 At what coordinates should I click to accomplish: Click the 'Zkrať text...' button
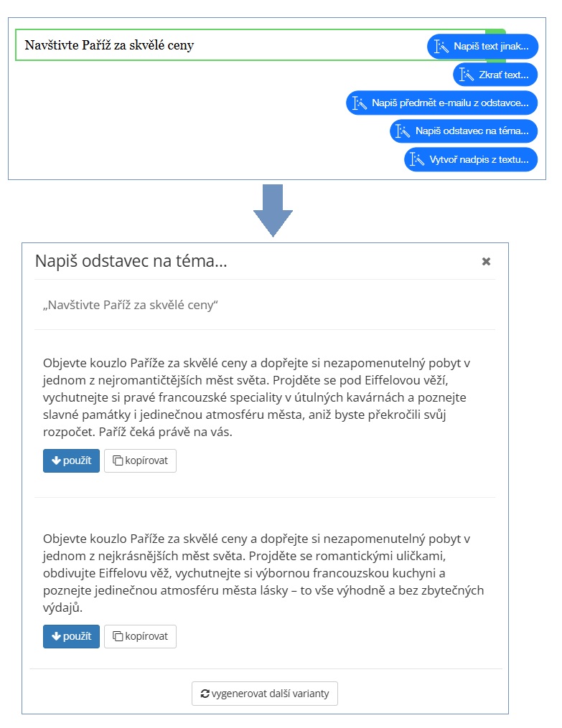tap(495, 75)
